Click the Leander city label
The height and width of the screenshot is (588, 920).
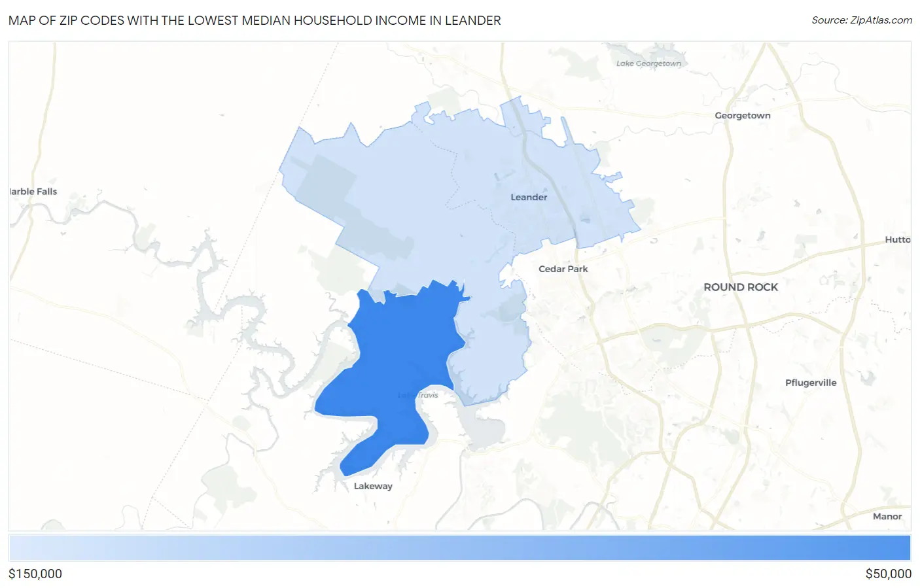(529, 197)
